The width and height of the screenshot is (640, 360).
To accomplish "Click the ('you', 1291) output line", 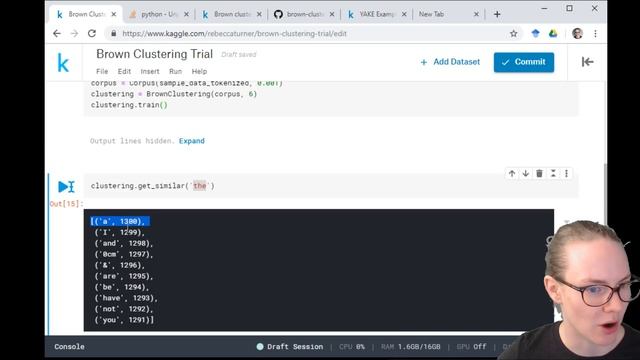I will coord(124,320).
